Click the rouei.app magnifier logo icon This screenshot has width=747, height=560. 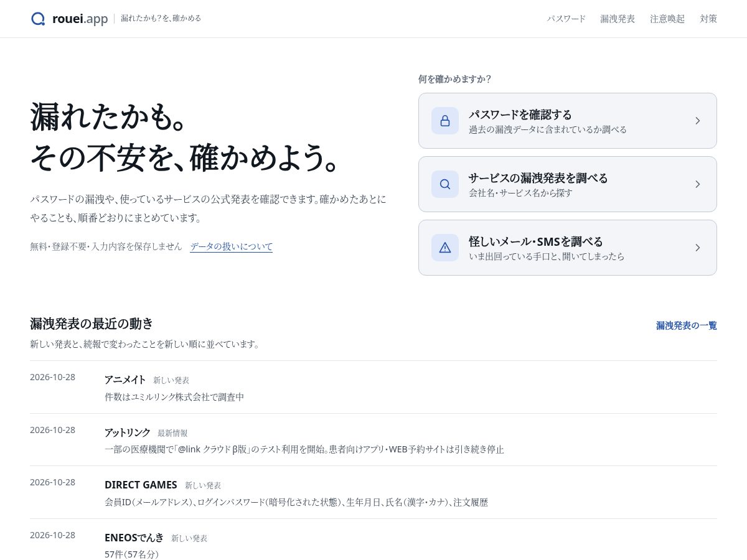38,19
